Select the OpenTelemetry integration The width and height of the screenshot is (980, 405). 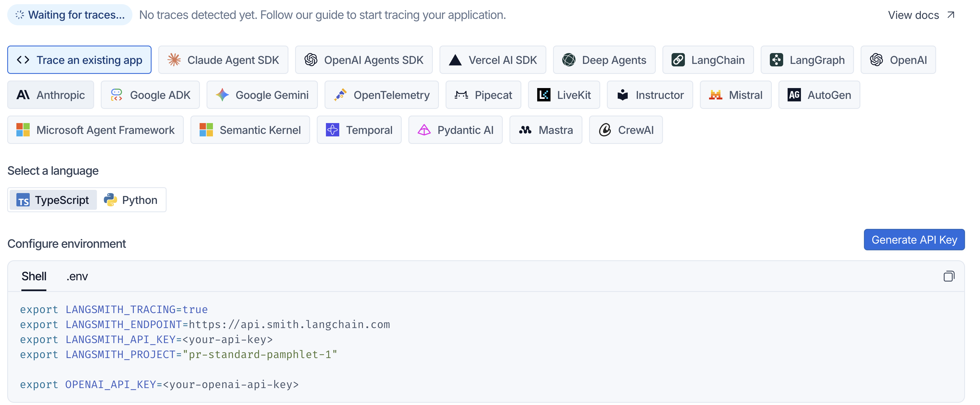(381, 95)
